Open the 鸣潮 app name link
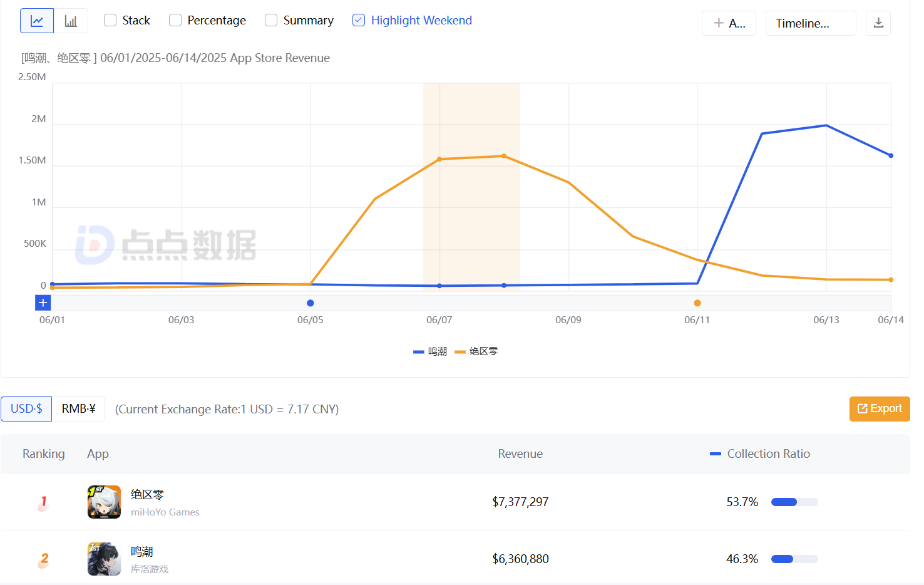The height and width of the screenshot is (585, 924). coord(142,552)
